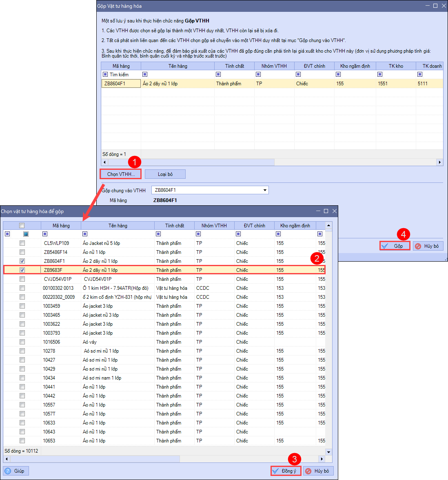Click the filter icon under TK kho column
Image resolution: width=448 pixels, height=480 pixels.
(380, 74)
